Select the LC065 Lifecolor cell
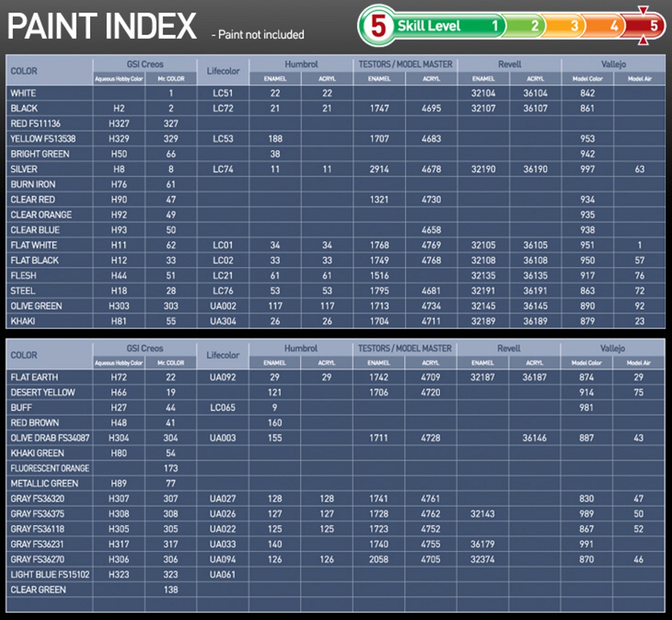672x620 pixels. [x=222, y=408]
